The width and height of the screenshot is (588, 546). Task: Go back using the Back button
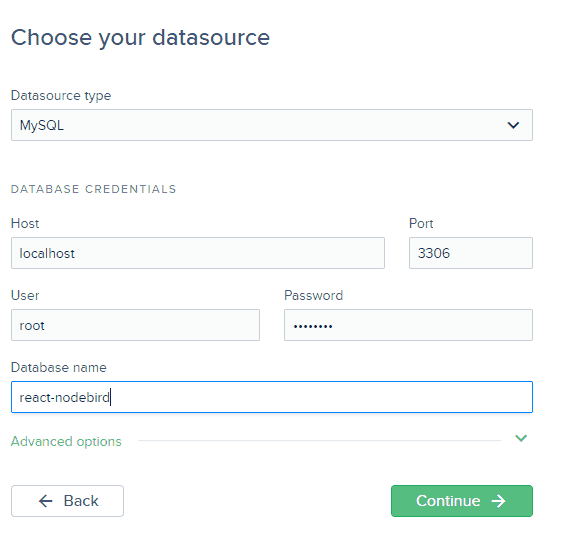coord(68,501)
